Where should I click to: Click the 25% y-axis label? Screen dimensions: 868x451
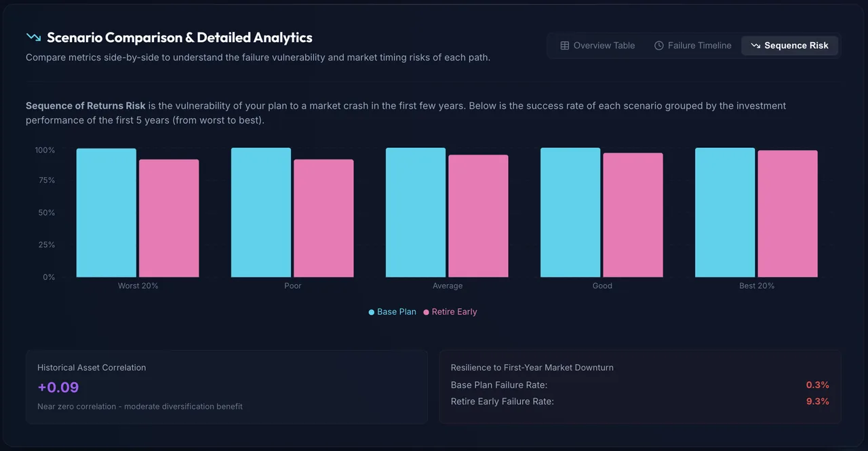tap(47, 245)
